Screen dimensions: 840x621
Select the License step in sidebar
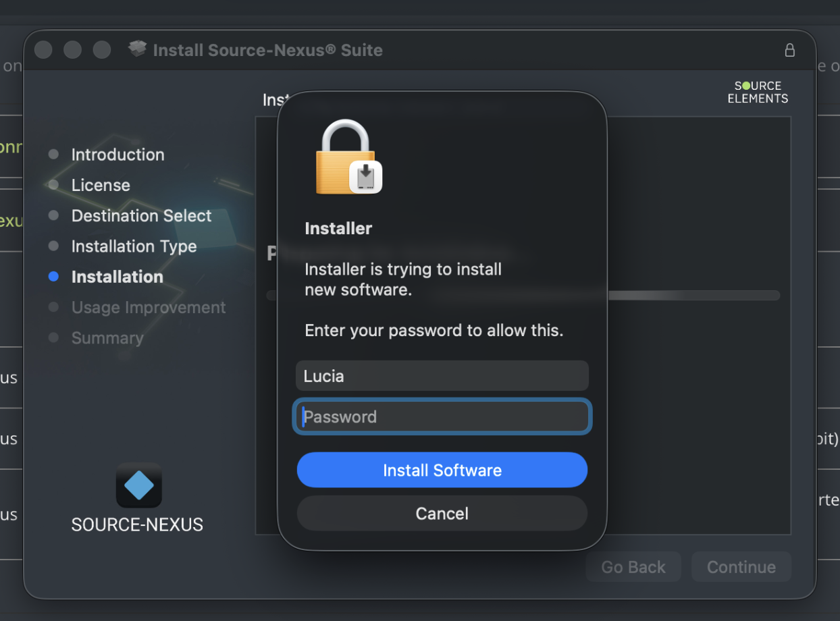pyautogui.click(x=101, y=185)
